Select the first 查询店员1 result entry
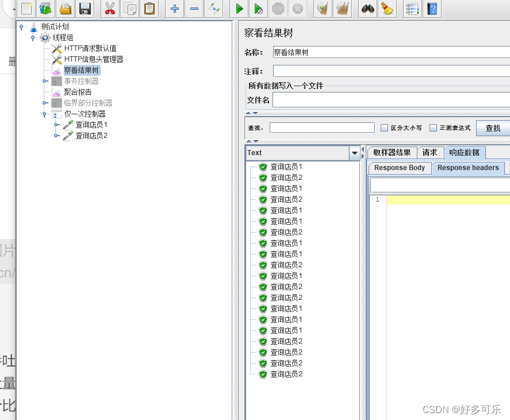 click(x=286, y=167)
